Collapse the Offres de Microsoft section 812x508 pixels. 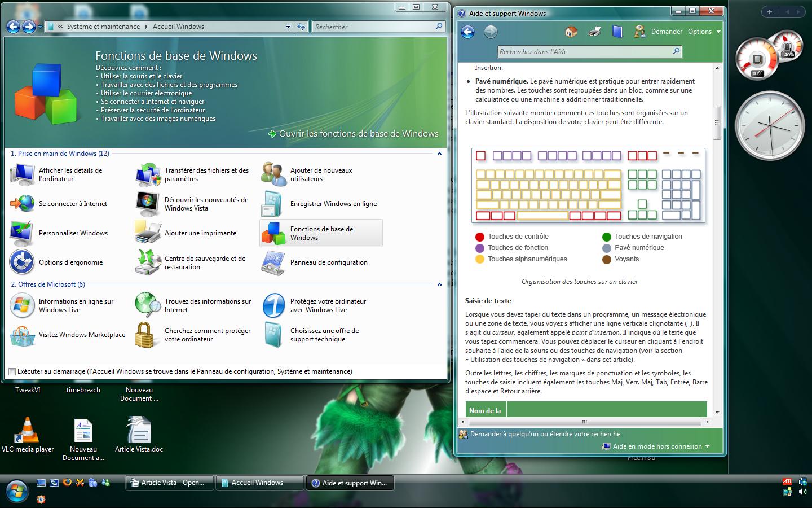(439, 284)
